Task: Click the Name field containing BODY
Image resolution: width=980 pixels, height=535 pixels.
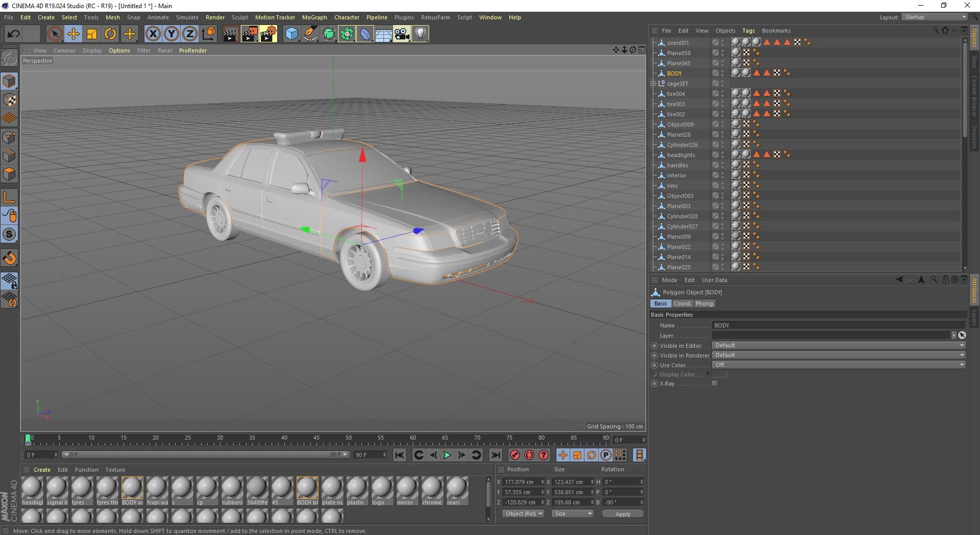Action: [x=839, y=325]
